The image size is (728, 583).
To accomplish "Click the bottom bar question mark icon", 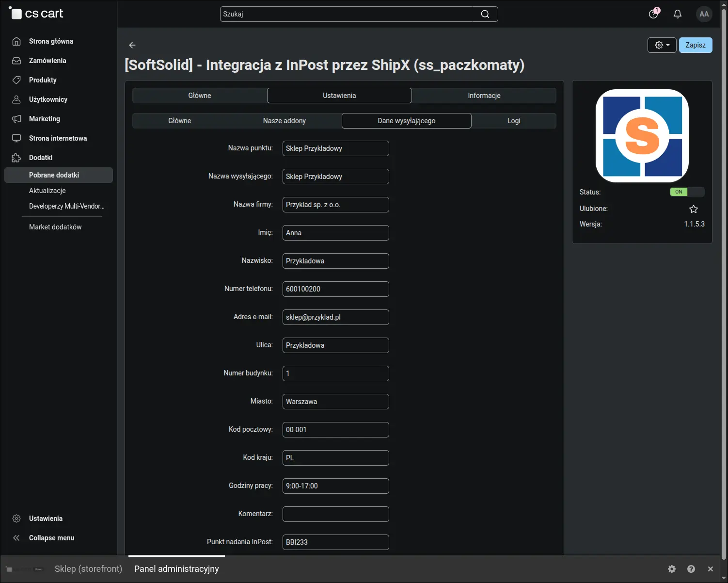I will coord(691,569).
